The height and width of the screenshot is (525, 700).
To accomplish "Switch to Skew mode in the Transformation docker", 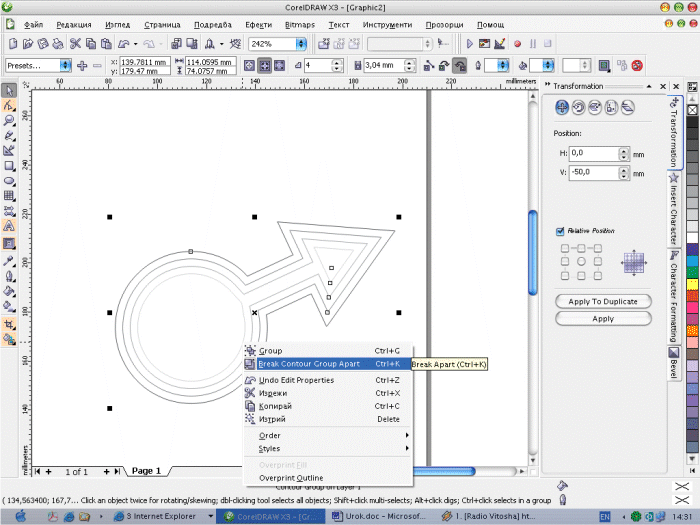I will click(x=628, y=107).
